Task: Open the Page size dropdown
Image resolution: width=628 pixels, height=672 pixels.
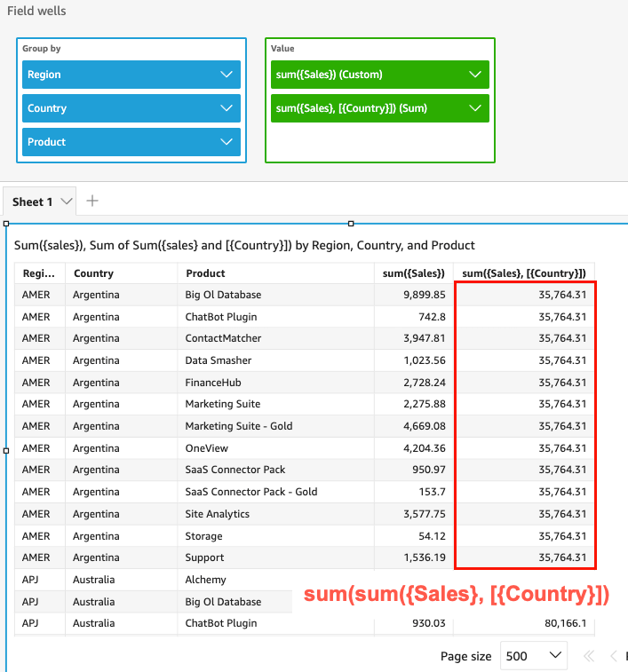Action: 534,656
